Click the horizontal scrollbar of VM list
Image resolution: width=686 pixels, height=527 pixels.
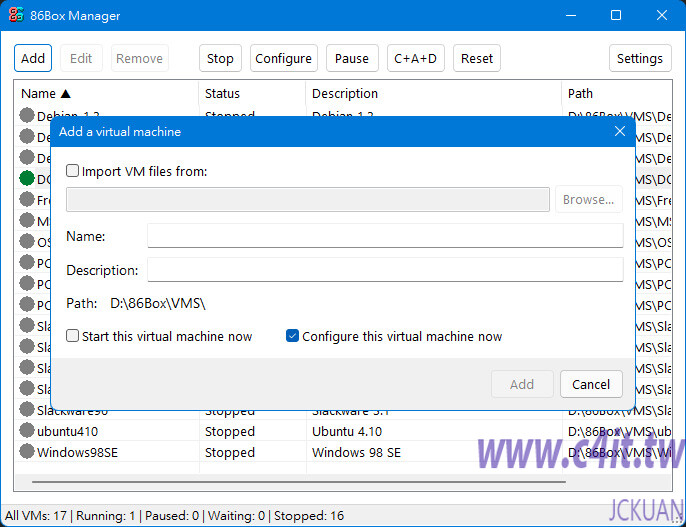coord(299,482)
